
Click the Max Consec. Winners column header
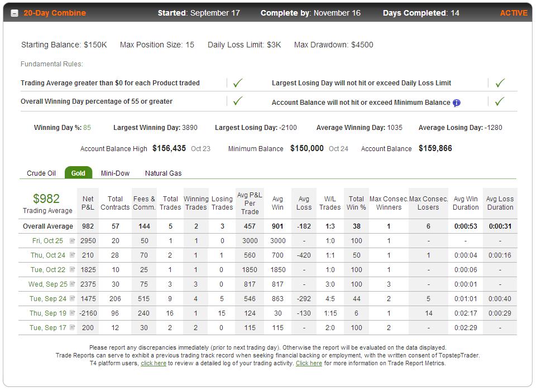[x=389, y=203]
